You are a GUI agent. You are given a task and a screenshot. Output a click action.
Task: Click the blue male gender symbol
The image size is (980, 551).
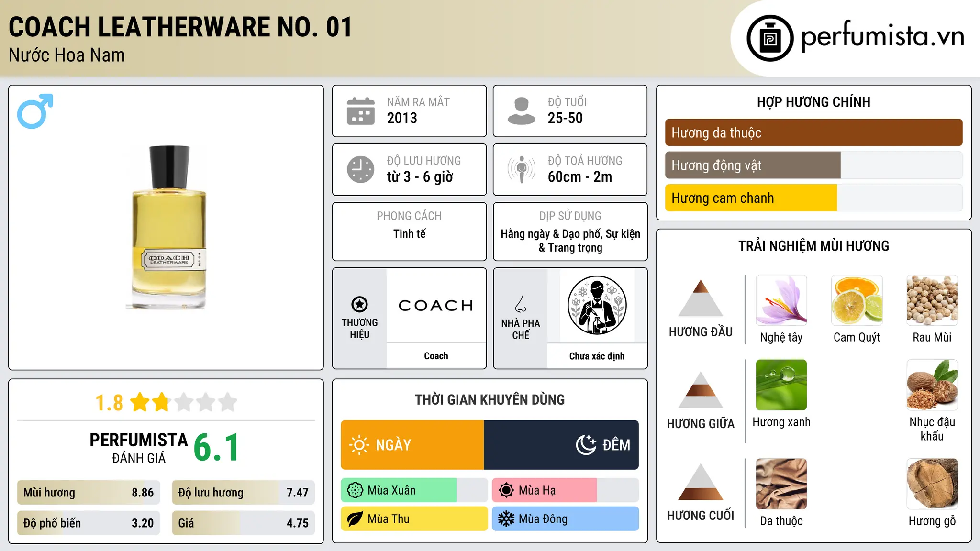(x=35, y=111)
